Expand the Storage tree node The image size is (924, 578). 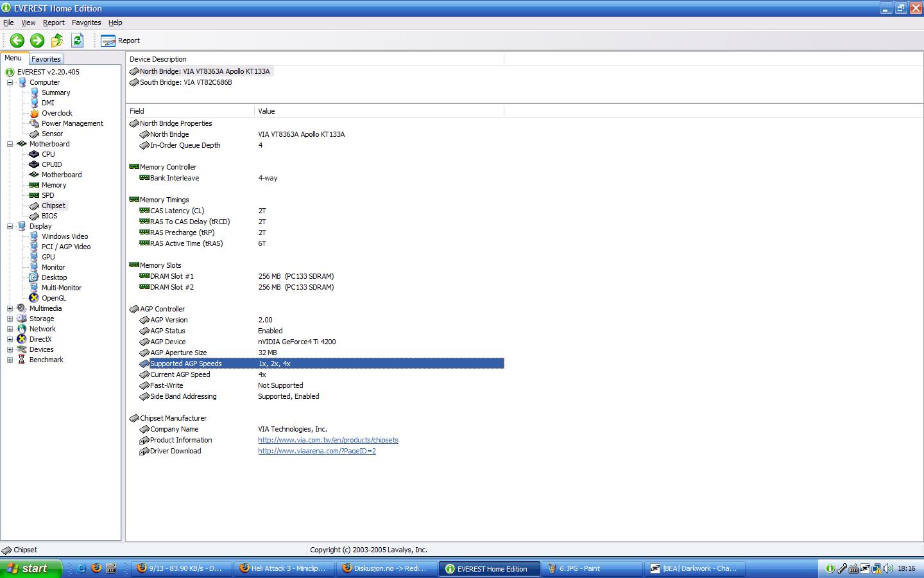[10, 319]
